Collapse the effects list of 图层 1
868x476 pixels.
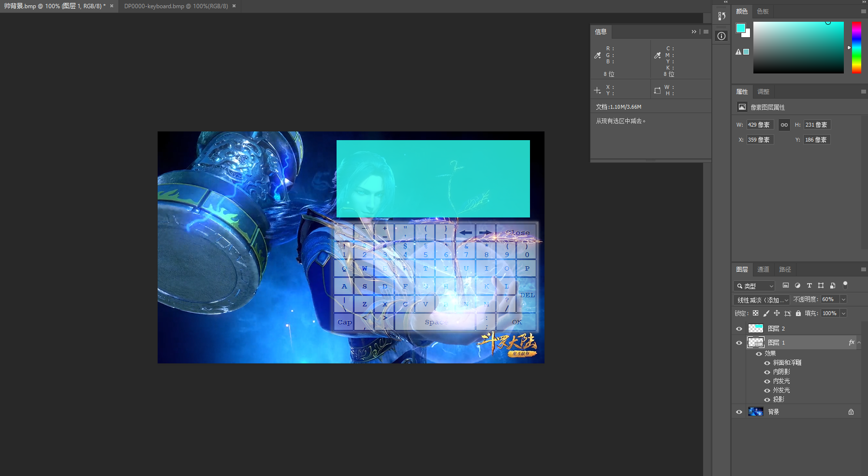point(859,343)
